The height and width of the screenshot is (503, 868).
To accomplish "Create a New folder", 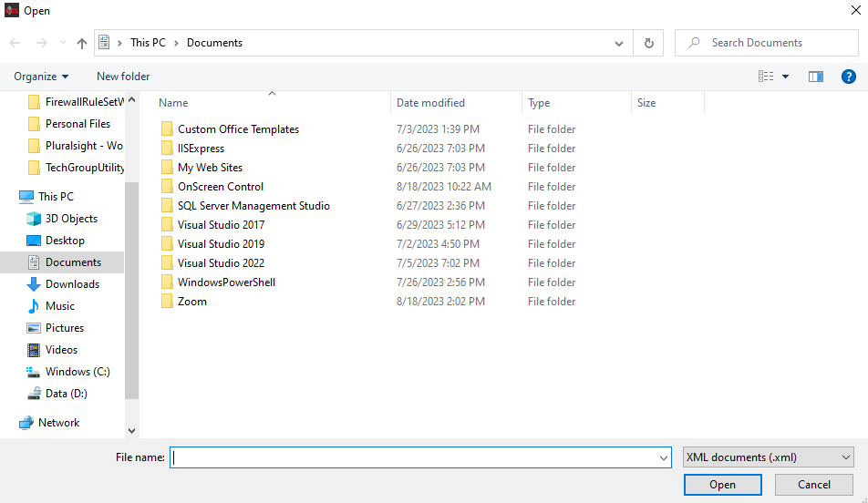I will pos(123,77).
